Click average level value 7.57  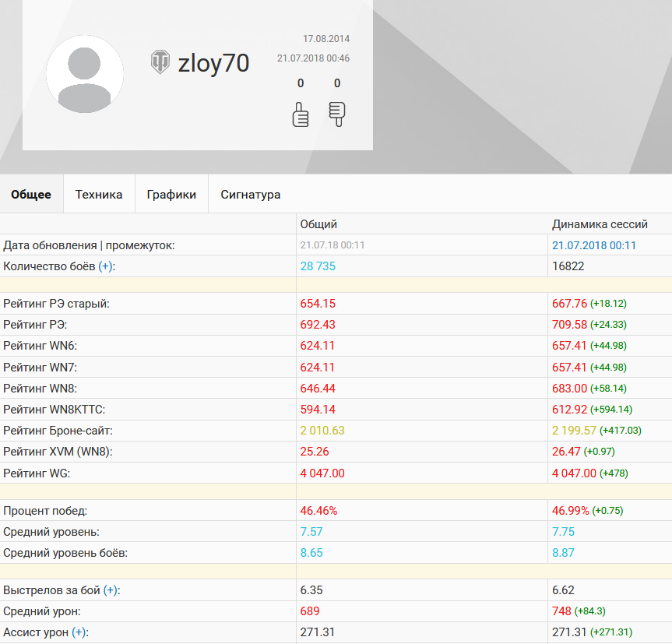click(311, 532)
